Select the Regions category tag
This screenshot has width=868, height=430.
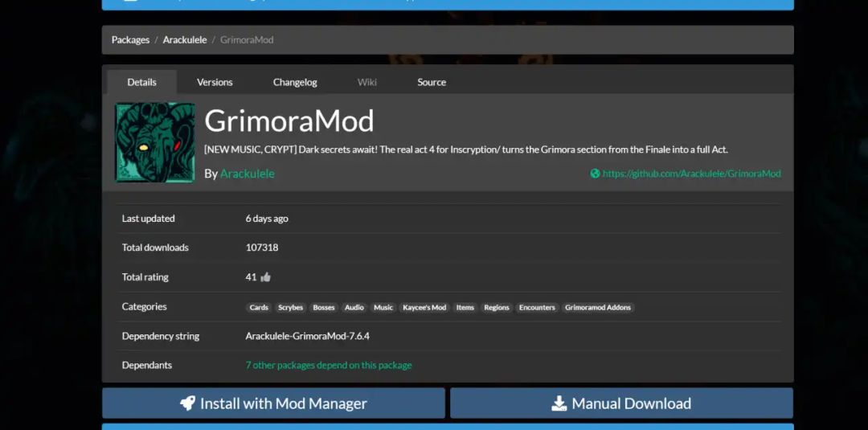coord(497,308)
